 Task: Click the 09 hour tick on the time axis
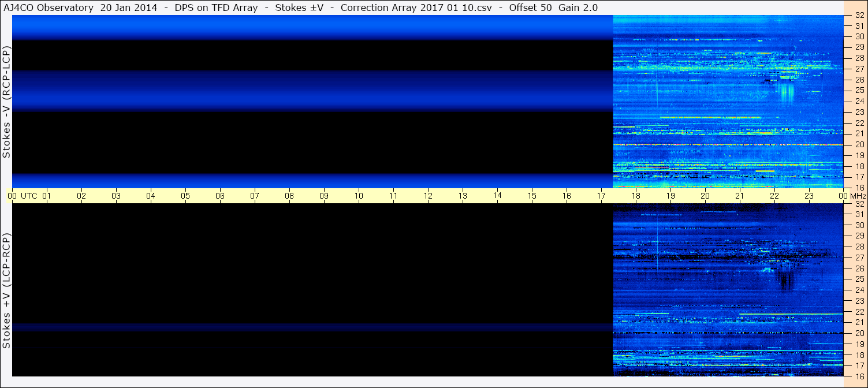(x=324, y=196)
